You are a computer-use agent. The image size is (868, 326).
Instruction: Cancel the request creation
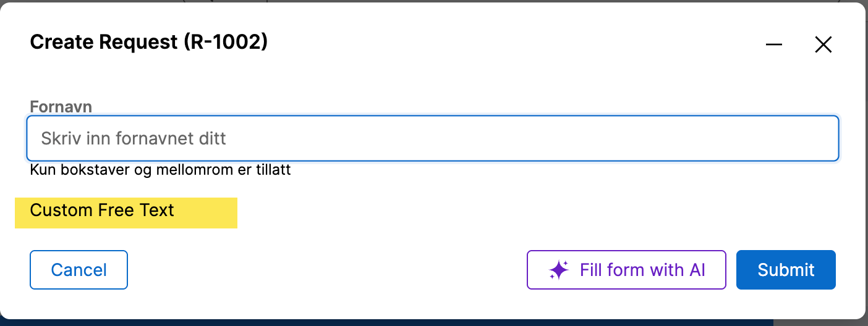point(79,270)
